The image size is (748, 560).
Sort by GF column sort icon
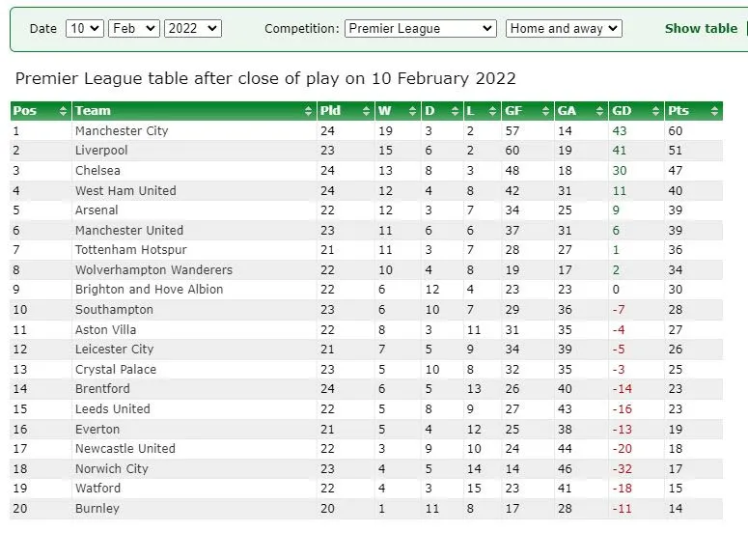546,111
